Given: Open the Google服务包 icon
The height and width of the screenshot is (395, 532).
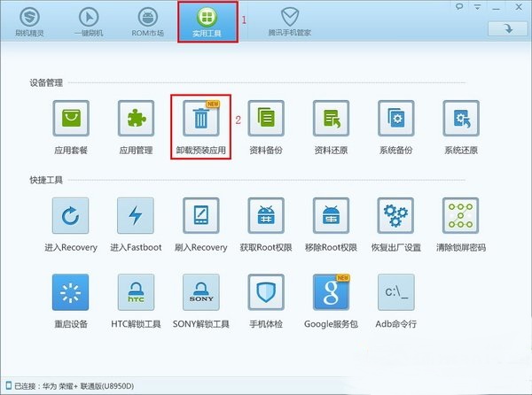Looking at the screenshot, I should click(331, 292).
